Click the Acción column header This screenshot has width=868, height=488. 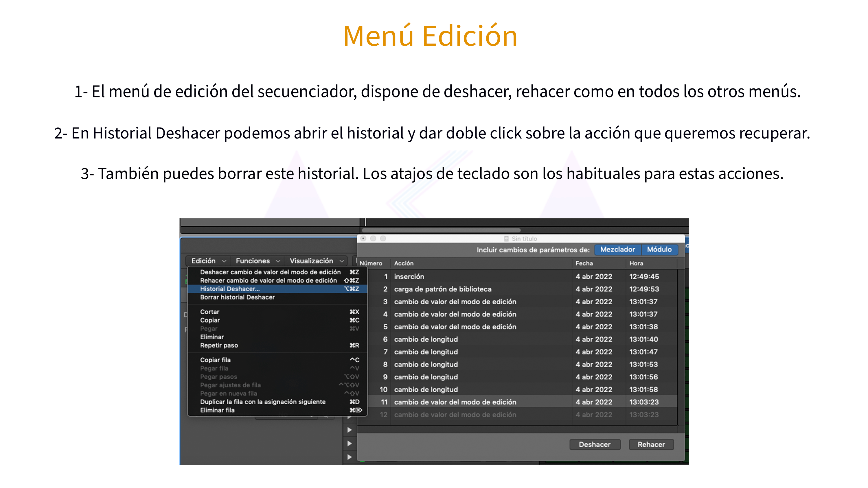click(x=481, y=263)
